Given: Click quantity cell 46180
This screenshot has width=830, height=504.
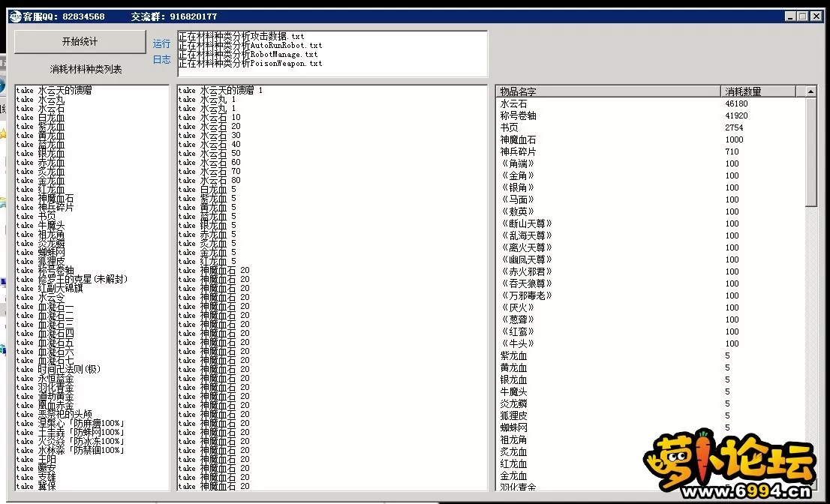Looking at the screenshot, I should pyautogui.click(x=736, y=103).
